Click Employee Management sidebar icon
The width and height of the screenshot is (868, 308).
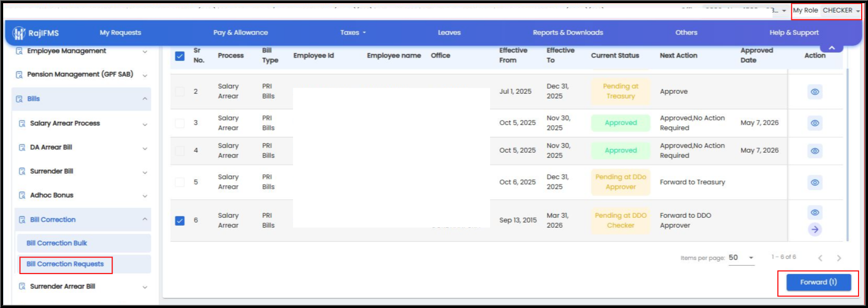point(19,51)
